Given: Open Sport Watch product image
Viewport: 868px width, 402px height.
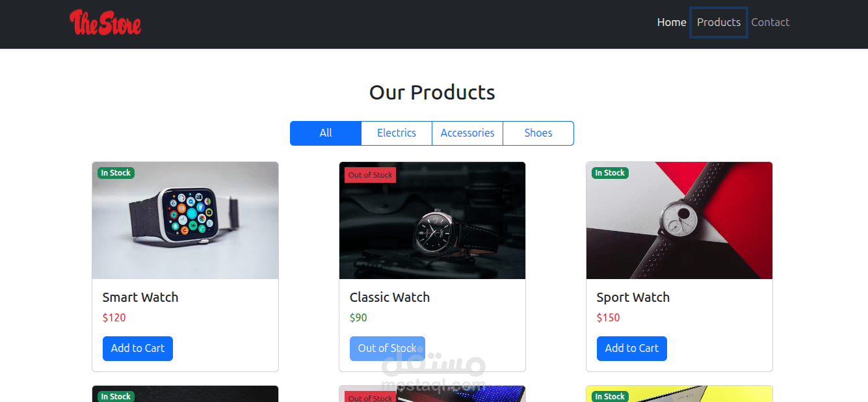Looking at the screenshot, I should point(679,221).
